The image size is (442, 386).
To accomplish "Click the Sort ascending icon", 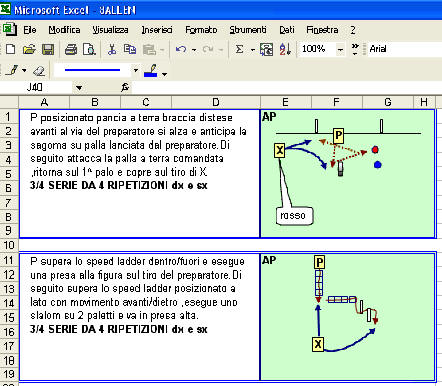I will pos(285,49).
